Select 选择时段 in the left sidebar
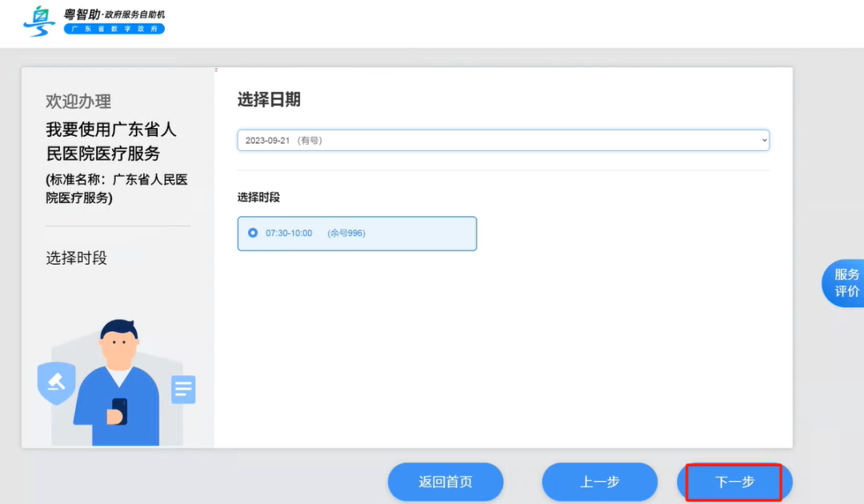864x504 pixels. [76, 257]
